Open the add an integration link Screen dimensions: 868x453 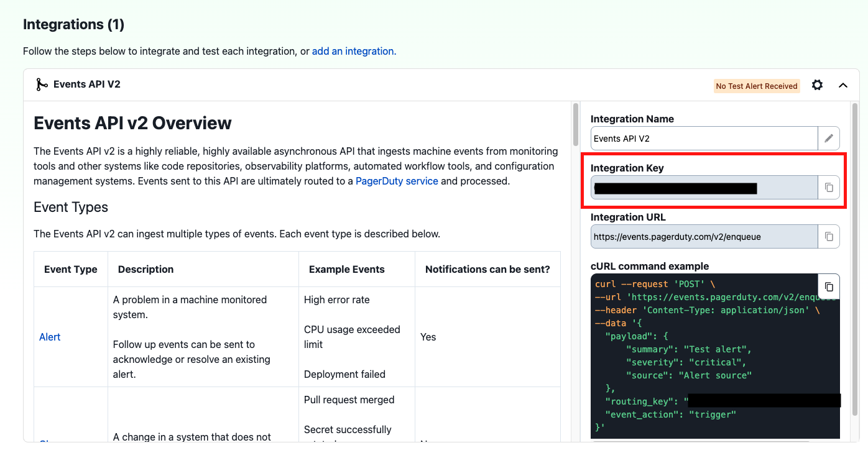point(353,51)
